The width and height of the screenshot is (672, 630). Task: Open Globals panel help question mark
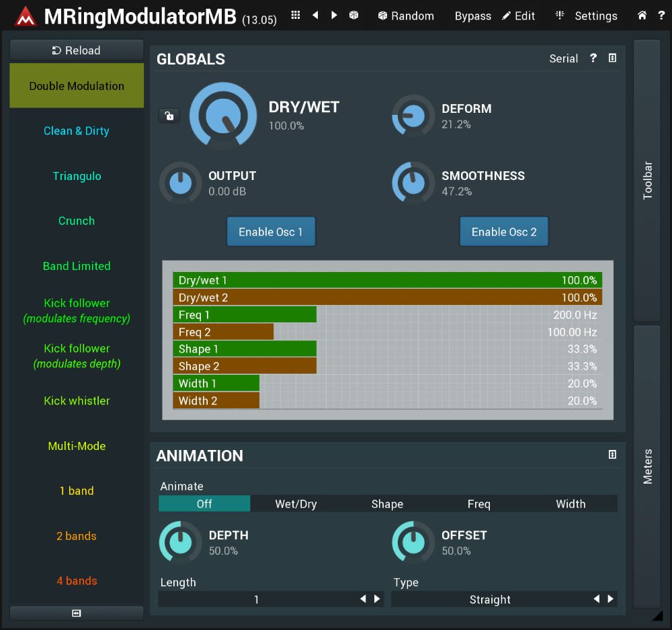(x=593, y=58)
